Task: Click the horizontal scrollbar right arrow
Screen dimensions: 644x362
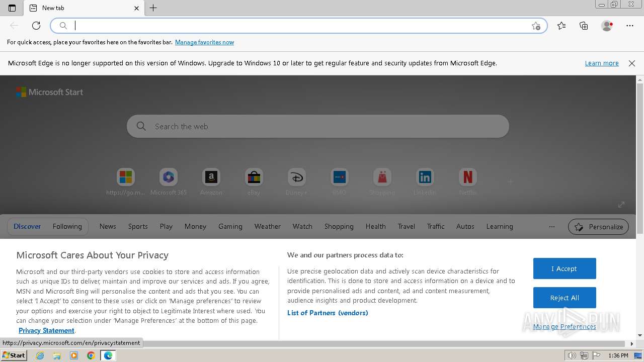Action: (x=632, y=344)
